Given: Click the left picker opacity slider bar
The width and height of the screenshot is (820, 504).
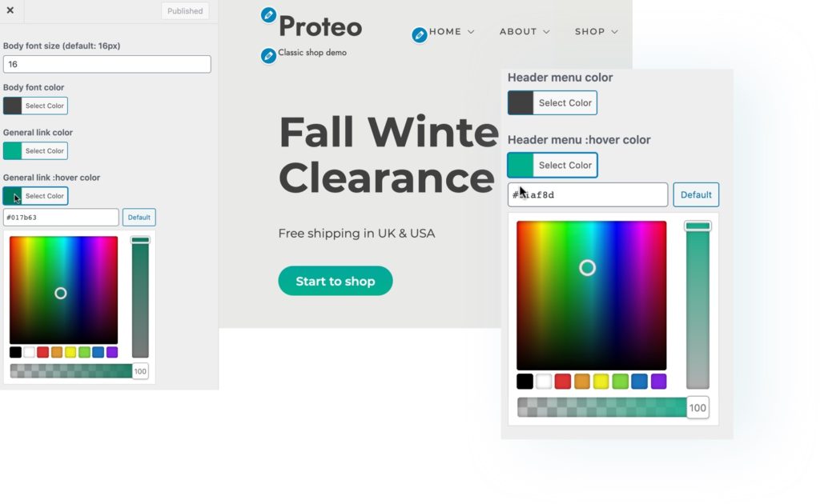Looking at the screenshot, I should click(x=71, y=371).
